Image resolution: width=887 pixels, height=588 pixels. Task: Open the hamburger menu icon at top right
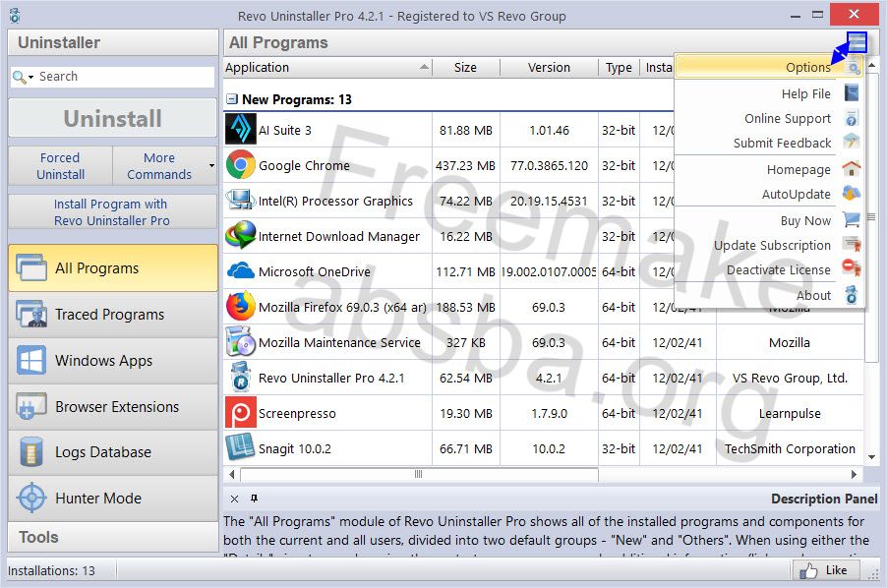tap(857, 42)
